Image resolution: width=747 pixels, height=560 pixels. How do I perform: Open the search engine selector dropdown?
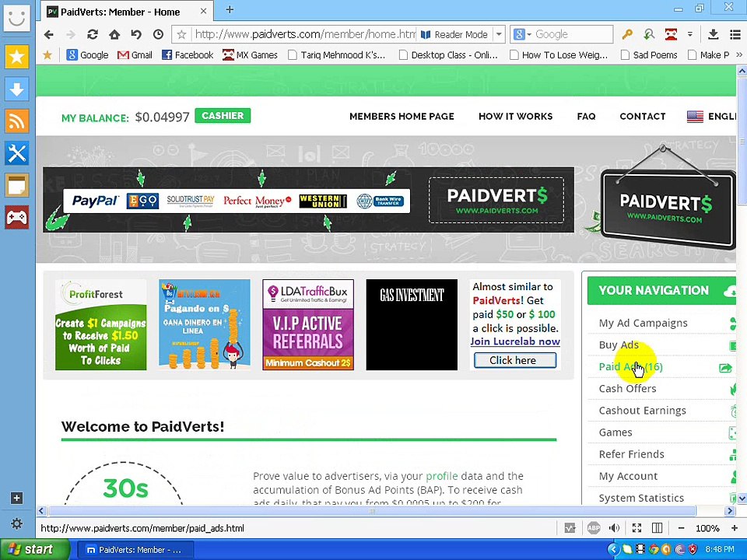[x=523, y=34]
